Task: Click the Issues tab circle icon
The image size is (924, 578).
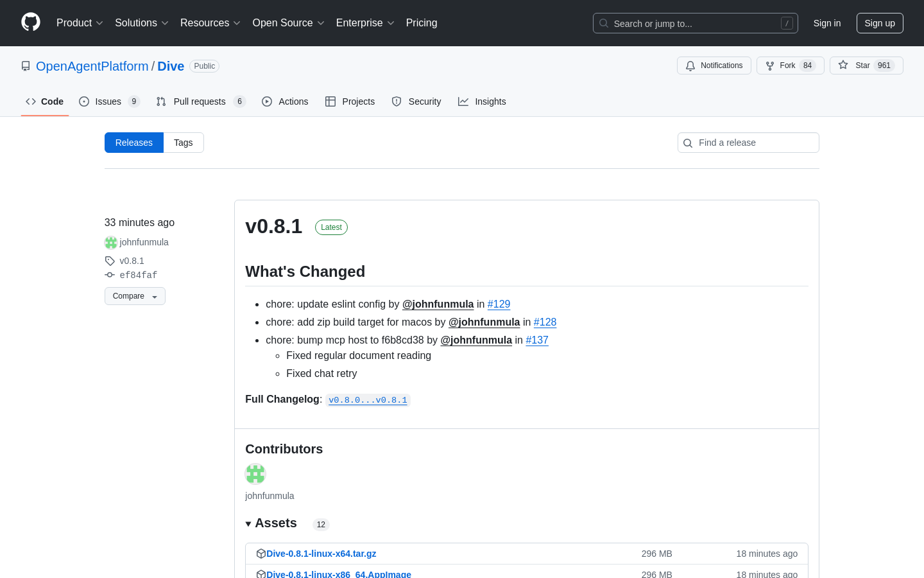Action: pyautogui.click(x=84, y=101)
